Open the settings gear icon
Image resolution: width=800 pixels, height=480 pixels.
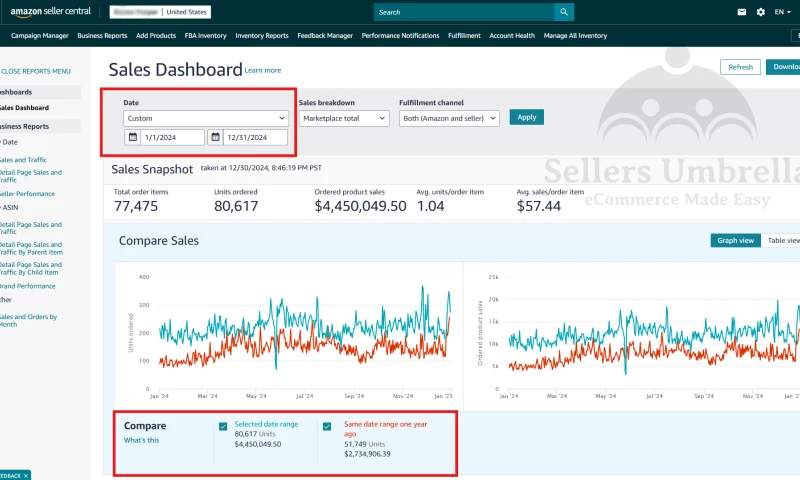click(760, 12)
